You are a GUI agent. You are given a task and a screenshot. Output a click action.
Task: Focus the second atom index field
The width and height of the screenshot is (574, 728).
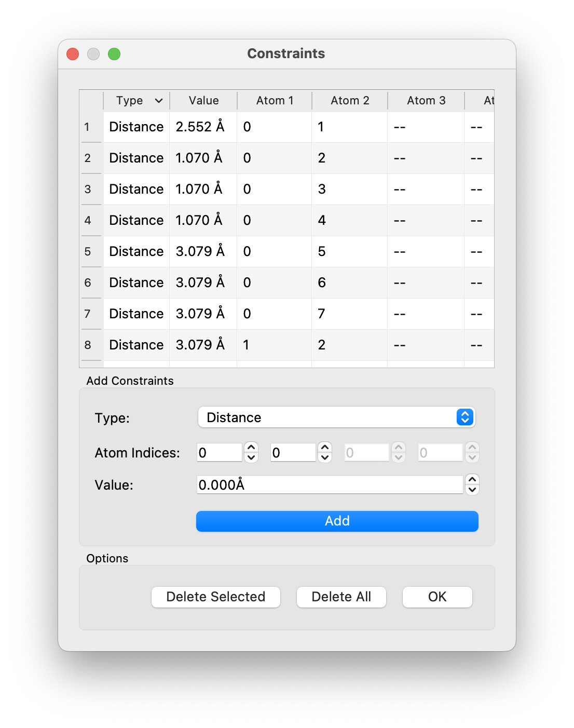[x=293, y=452]
